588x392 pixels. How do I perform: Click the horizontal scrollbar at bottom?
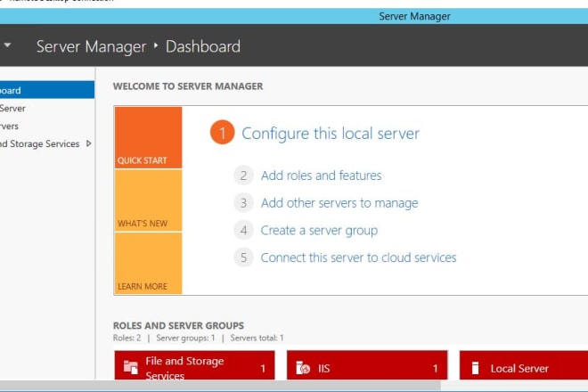pyautogui.click(x=220, y=385)
